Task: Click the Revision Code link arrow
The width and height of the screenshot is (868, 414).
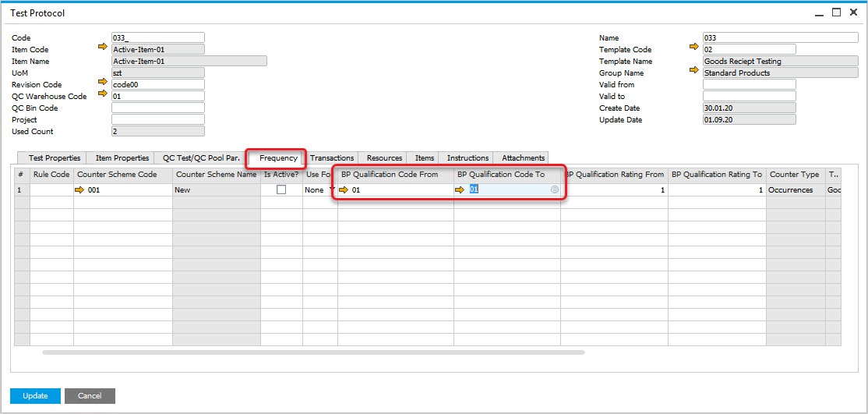Action: coord(102,82)
